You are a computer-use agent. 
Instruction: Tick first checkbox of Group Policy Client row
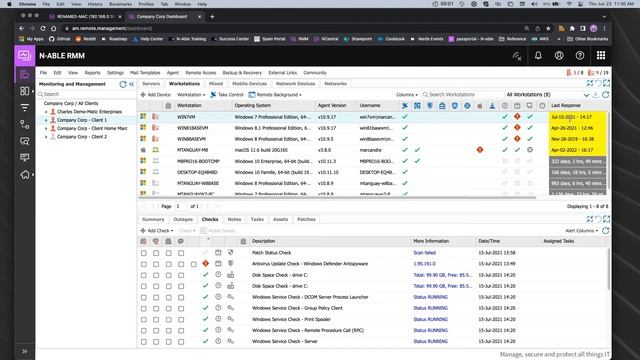144,309
